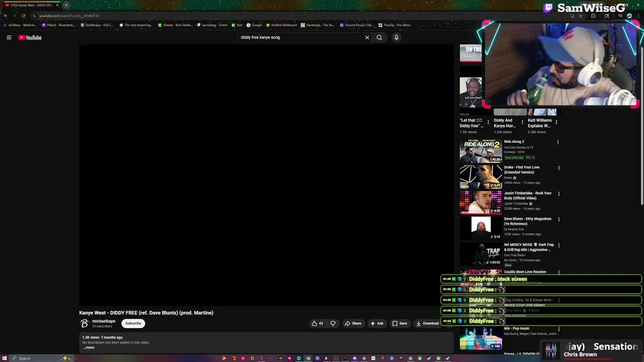
Task: Open 'Coulda Been Love Reunion' title
Action: (525, 272)
